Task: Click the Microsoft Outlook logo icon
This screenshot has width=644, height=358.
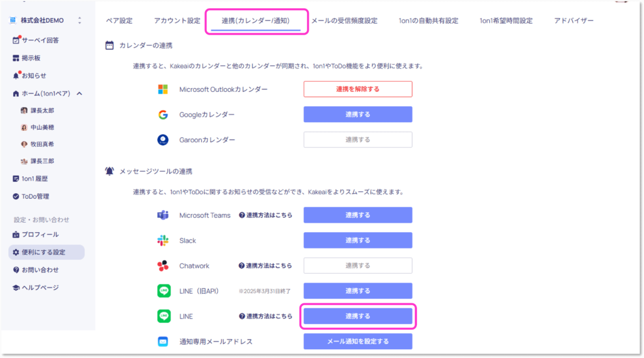Action: pos(163,89)
